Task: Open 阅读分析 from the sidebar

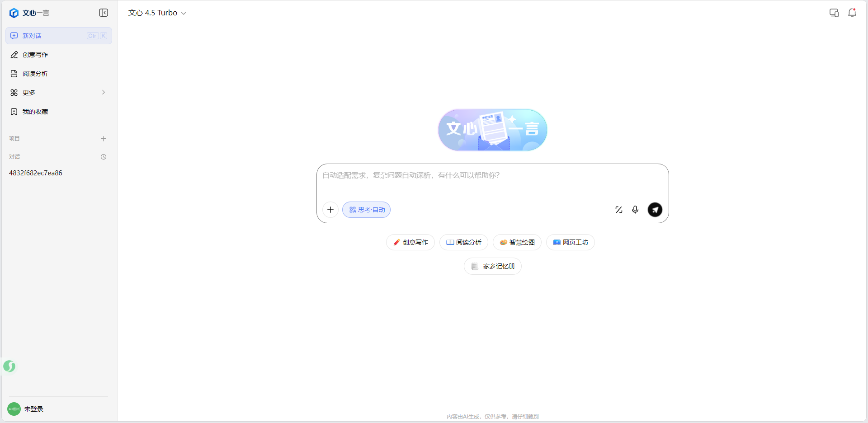Action: coord(35,74)
